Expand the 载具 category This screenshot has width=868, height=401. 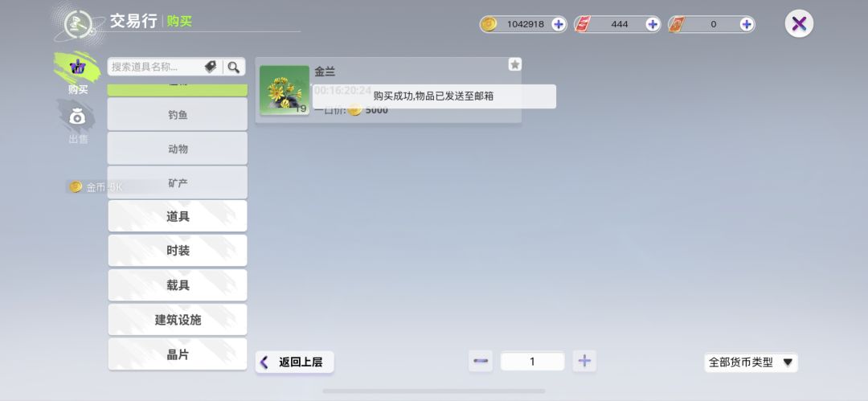pos(178,285)
